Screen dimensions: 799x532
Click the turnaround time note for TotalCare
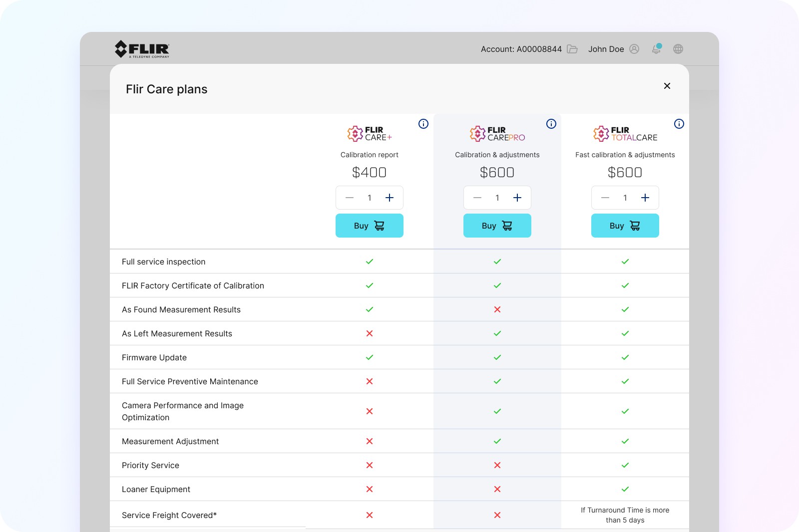(x=625, y=515)
